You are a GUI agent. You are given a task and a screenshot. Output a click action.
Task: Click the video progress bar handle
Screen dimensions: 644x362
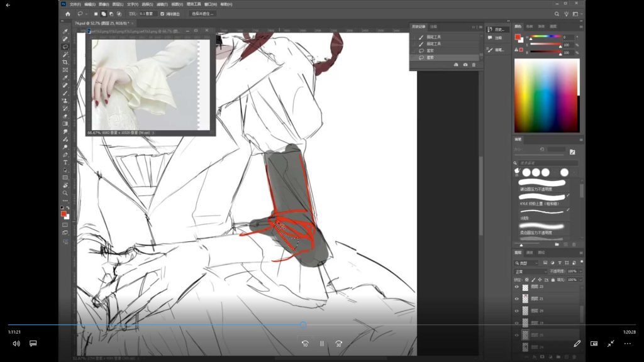pyautogui.click(x=303, y=325)
